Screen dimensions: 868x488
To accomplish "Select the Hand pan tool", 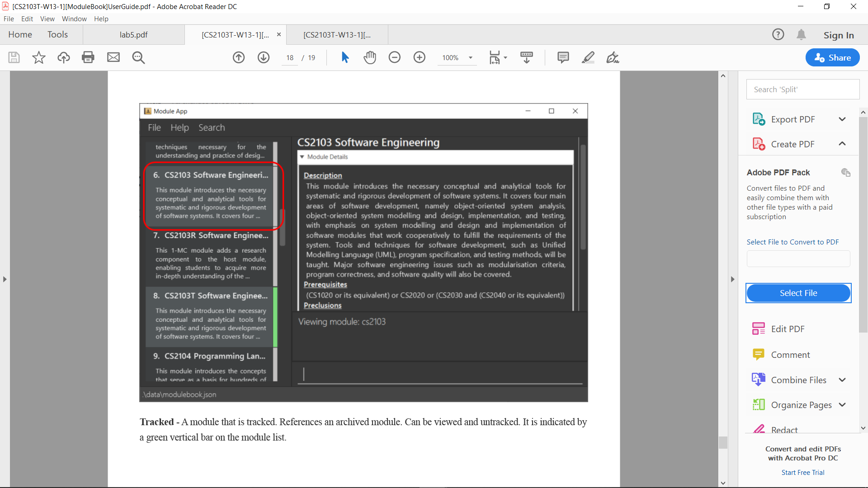I will click(x=370, y=57).
